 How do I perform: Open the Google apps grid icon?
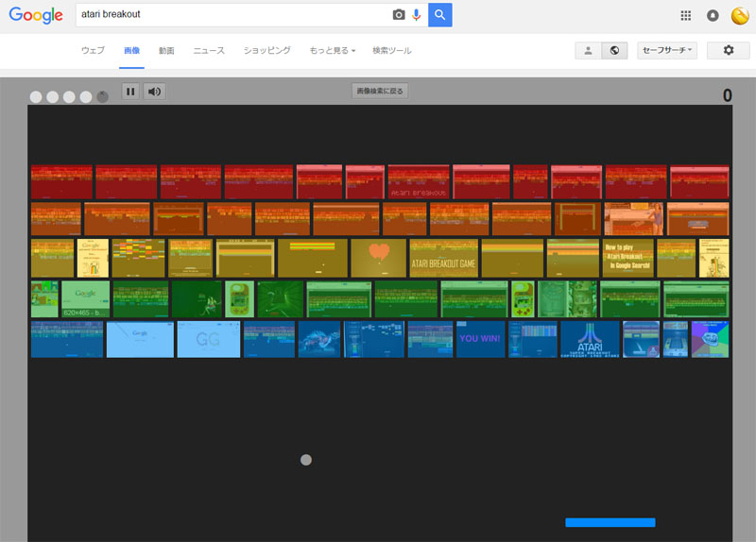(686, 16)
